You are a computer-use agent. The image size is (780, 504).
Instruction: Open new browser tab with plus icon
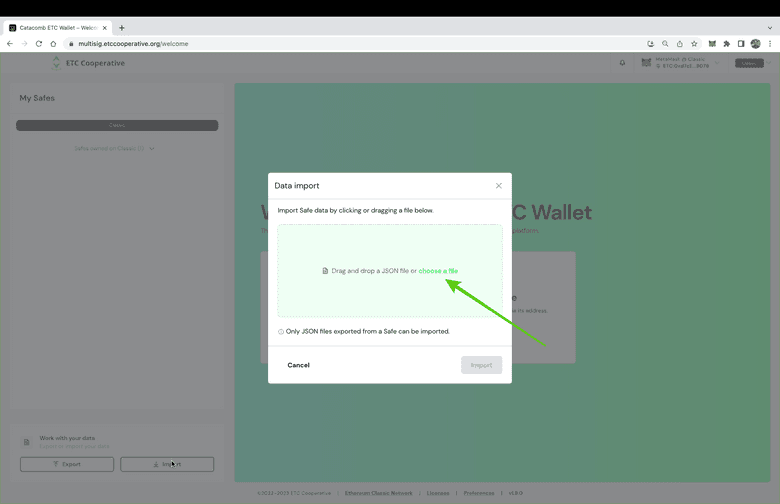tap(122, 28)
